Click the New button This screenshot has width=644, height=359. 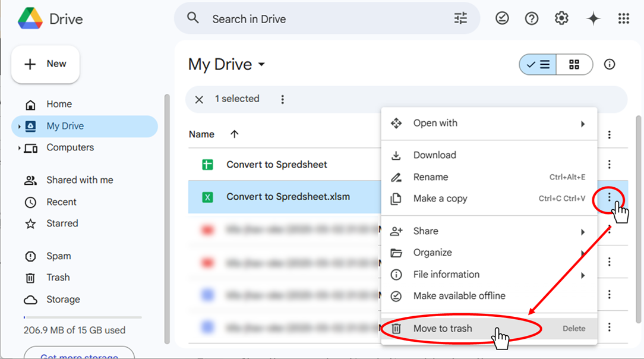pos(45,64)
